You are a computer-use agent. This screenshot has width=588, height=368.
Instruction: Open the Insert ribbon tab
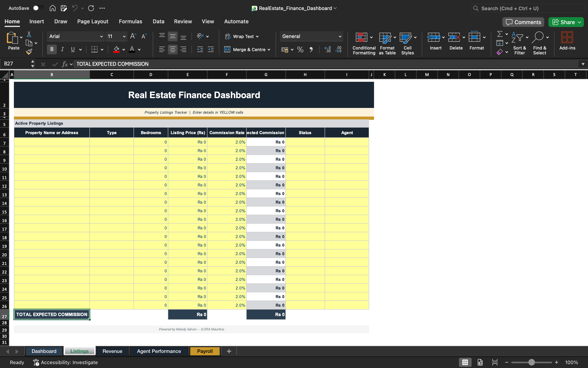[37, 21]
